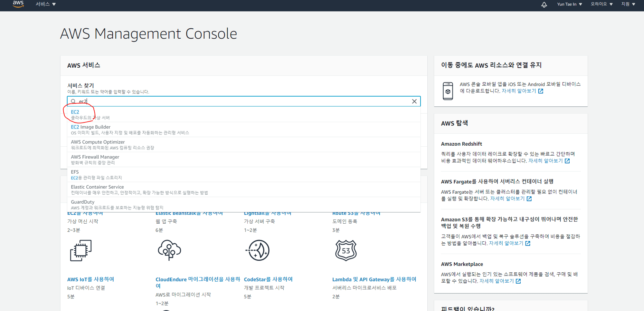Viewport: 644px width, 311px height.
Task: Select EFS from the search results
Action: (x=244, y=174)
